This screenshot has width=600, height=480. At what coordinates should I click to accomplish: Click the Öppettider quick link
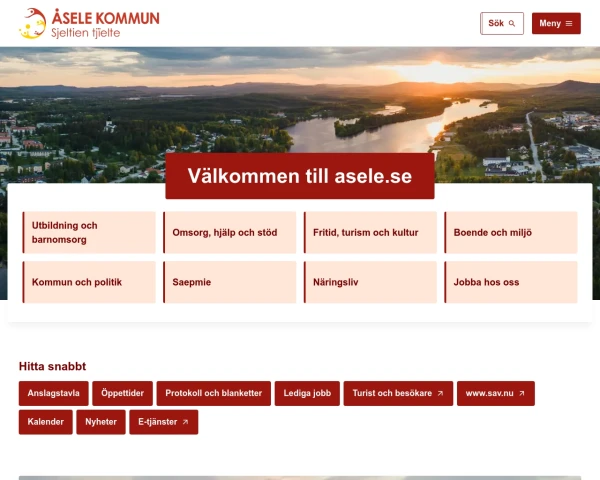[x=122, y=393]
